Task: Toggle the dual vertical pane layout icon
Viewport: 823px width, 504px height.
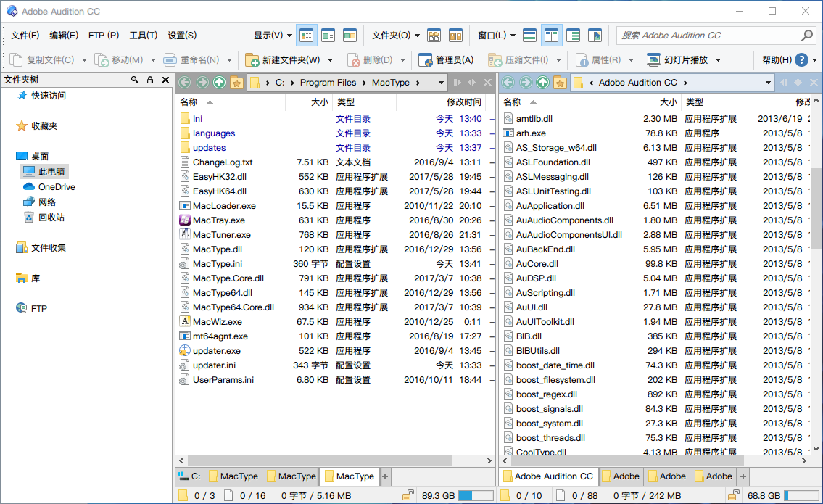Action: pos(552,36)
